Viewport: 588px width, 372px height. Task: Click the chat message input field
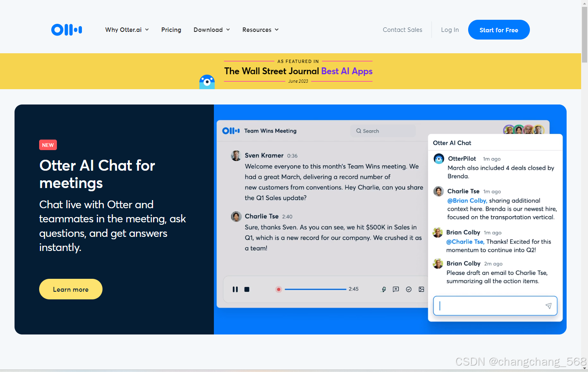tap(495, 306)
